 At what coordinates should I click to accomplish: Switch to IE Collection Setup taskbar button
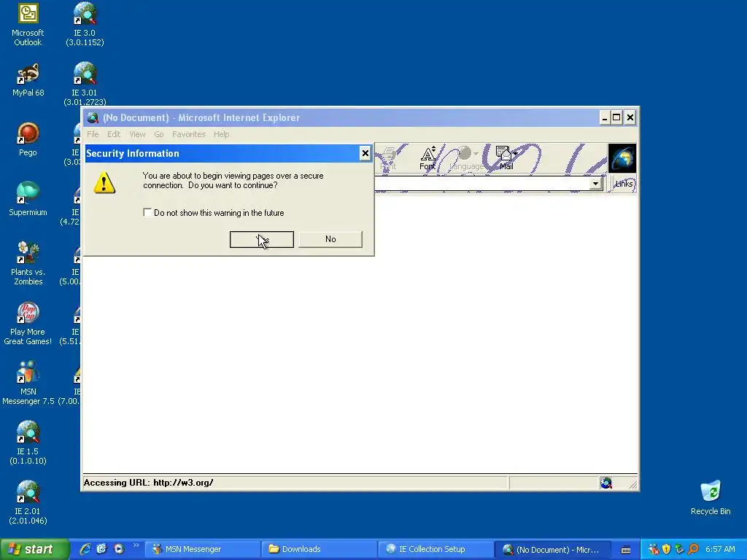point(436,550)
